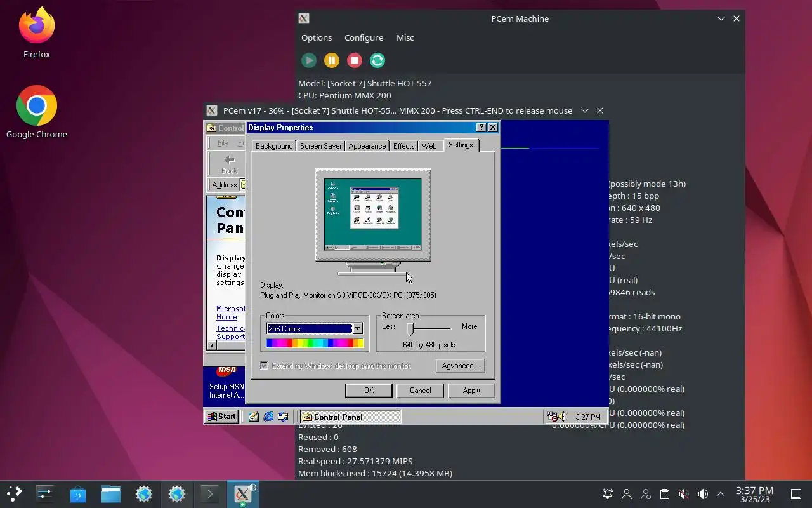Image resolution: width=812 pixels, height=508 pixels.
Task: Select the PCem taskbar entry
Action: click(x=242, y=493)
